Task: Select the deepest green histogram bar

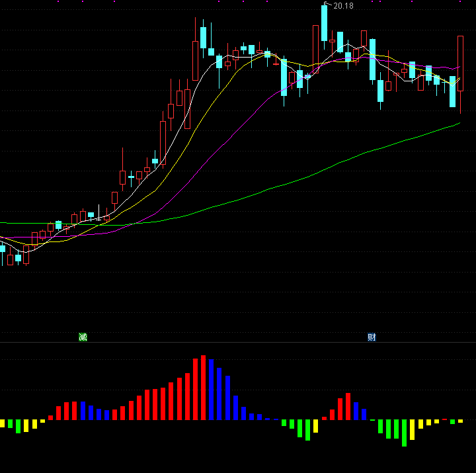Action: coord(404,433)
